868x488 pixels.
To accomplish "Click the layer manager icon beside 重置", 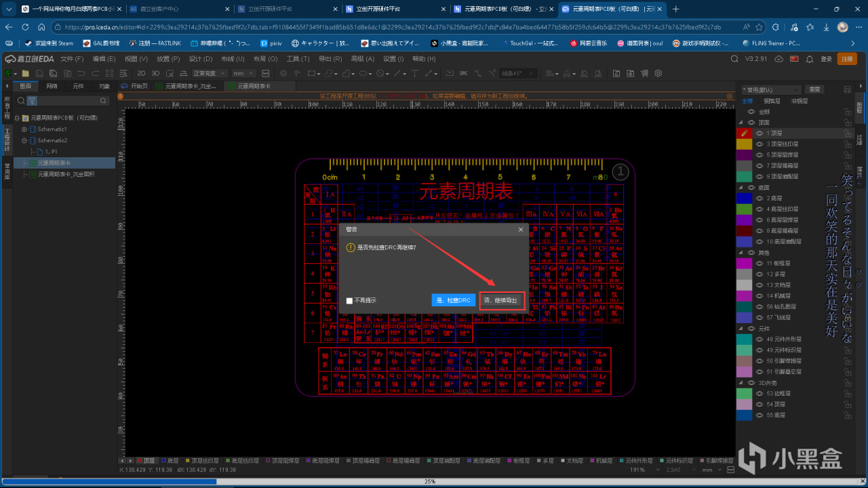I will 848,89.
